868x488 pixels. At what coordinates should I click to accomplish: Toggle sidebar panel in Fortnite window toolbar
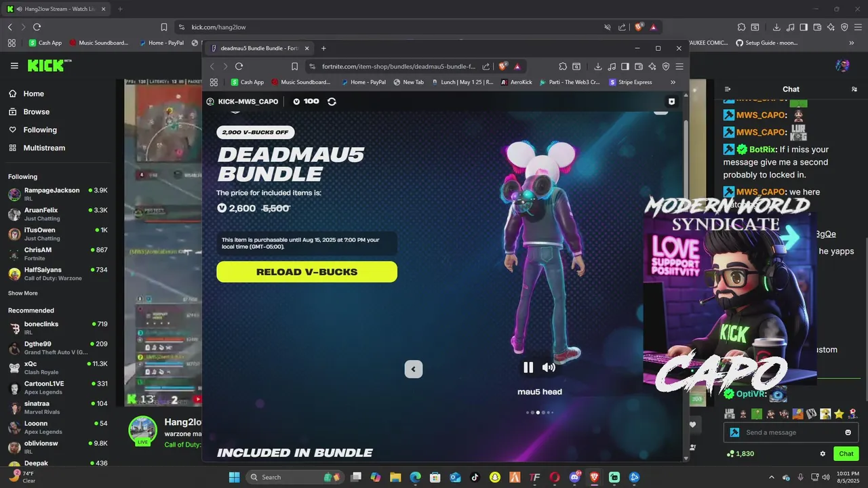[x=625, y=66]
